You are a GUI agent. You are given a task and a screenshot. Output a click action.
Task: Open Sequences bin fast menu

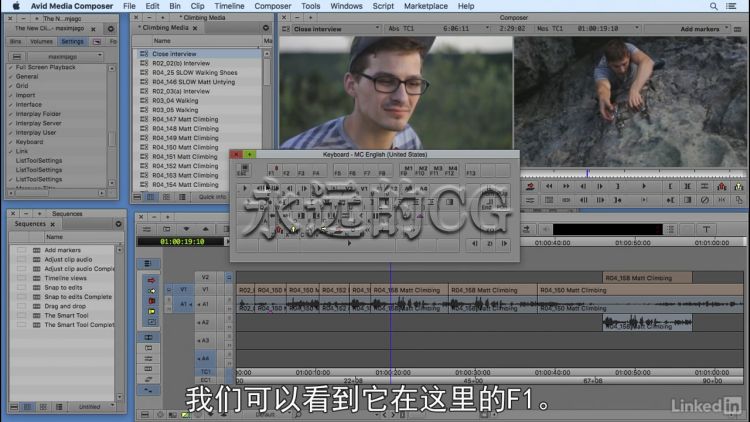tap(118, 224)
